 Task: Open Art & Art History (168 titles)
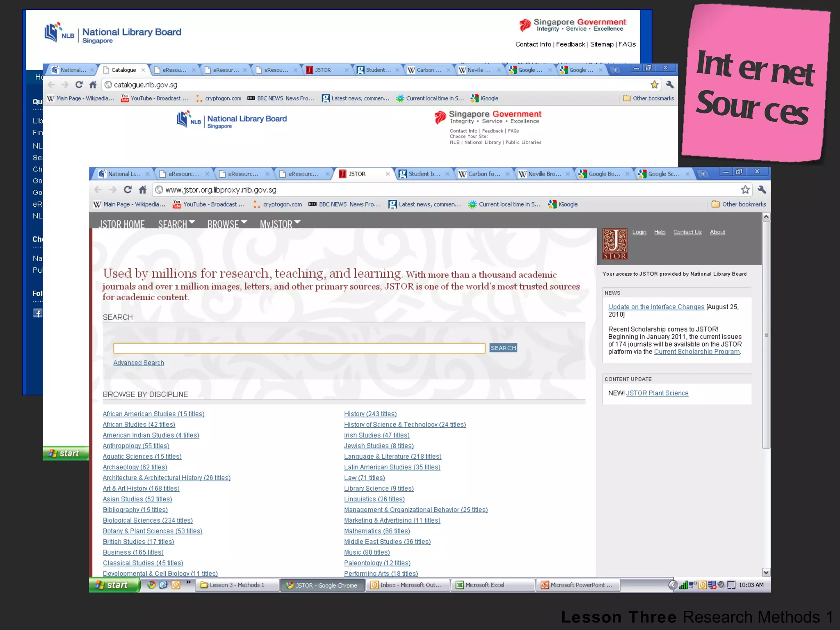[141, 488]
